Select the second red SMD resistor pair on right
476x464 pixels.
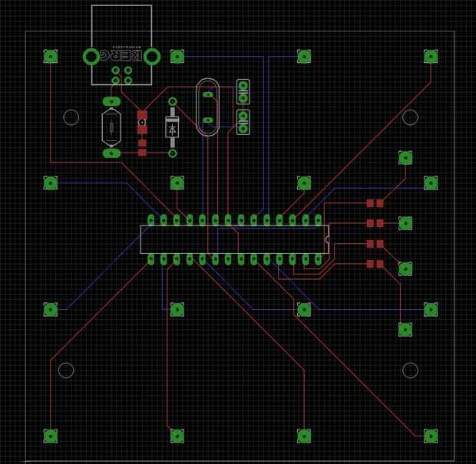tap(375, 223)
